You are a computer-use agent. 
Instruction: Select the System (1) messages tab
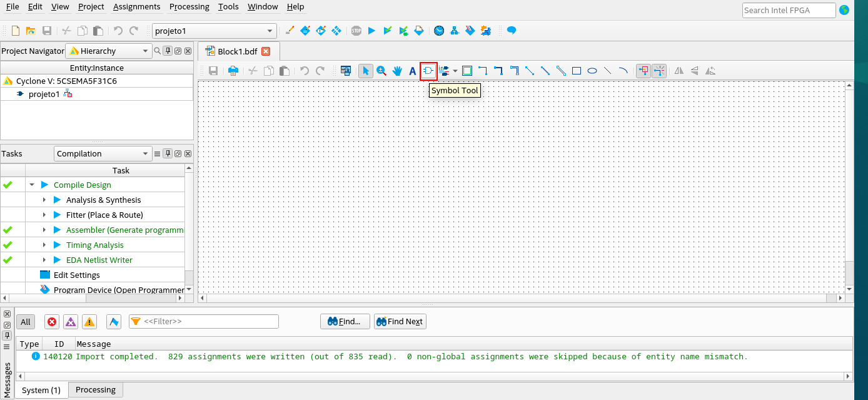[x=41, y=390]
